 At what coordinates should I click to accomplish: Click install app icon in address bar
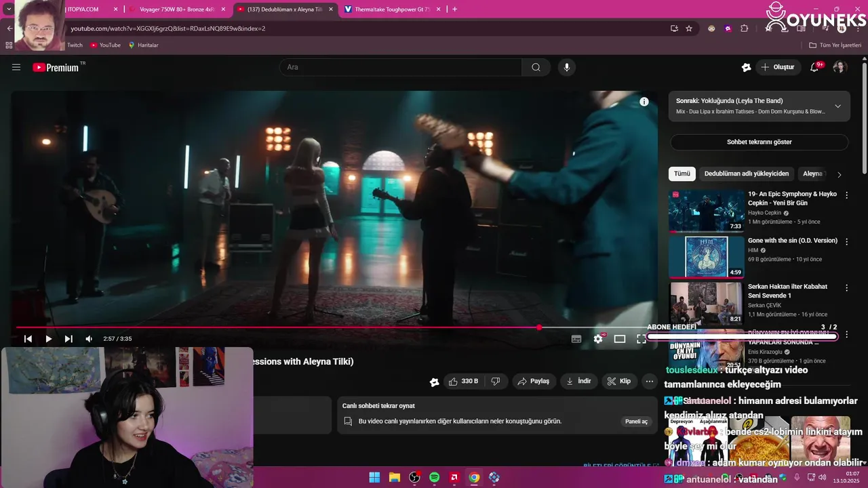point(674,28)
